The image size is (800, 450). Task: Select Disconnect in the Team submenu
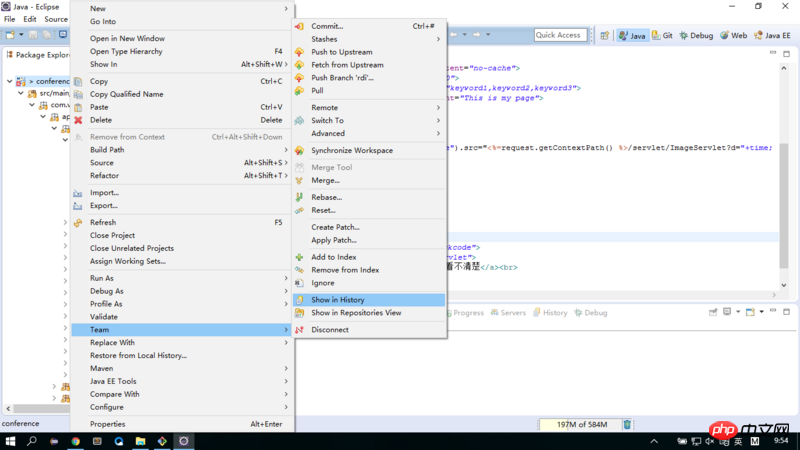pos(329,330)
